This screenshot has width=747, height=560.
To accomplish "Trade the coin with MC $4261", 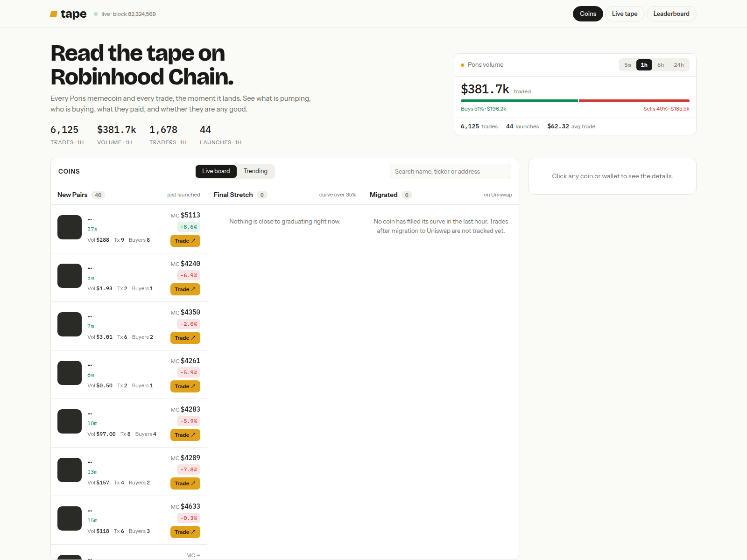I will click(x=185, y=386).
